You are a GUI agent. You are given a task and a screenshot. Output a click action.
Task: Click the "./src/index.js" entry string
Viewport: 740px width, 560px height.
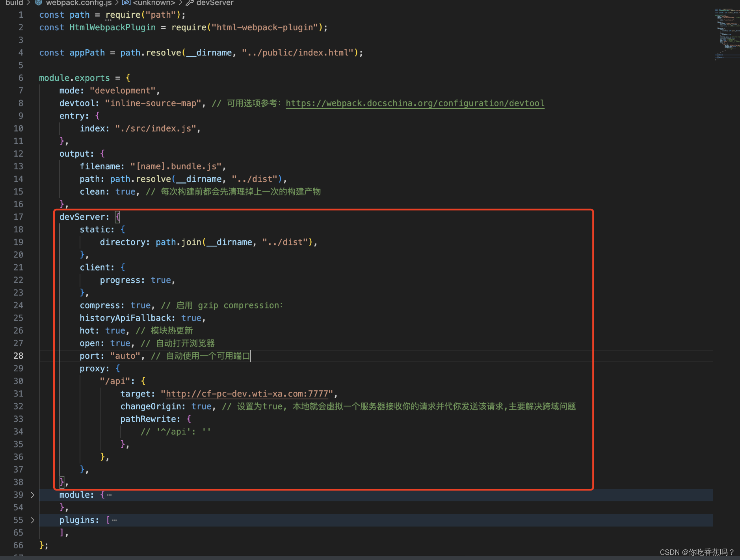(x=155, y=128)
